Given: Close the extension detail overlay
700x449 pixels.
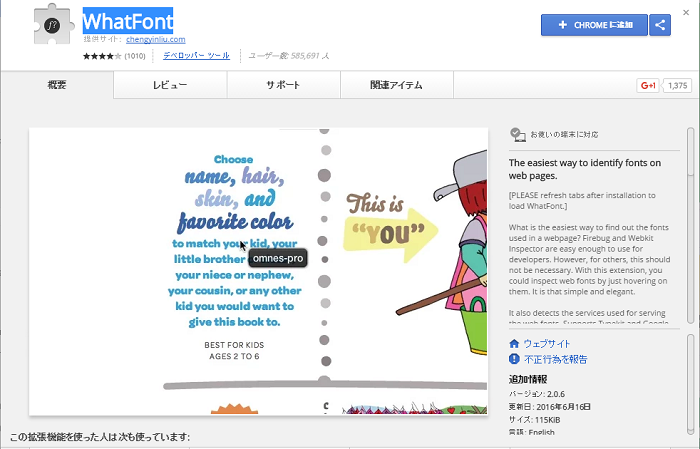Looking at the screenshot, I should pyautogui.click(x=686, y=12).
